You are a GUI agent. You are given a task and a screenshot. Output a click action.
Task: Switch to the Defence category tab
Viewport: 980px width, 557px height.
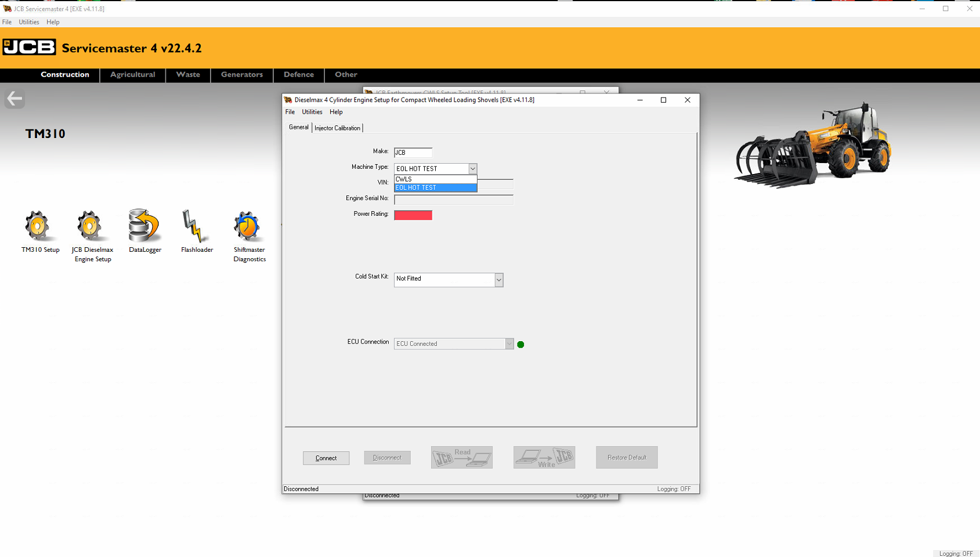299,74
